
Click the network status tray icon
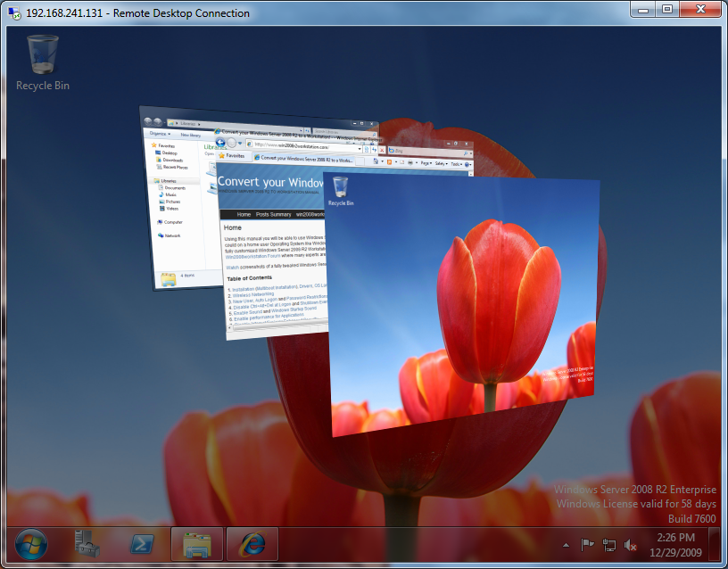(608, 545)
